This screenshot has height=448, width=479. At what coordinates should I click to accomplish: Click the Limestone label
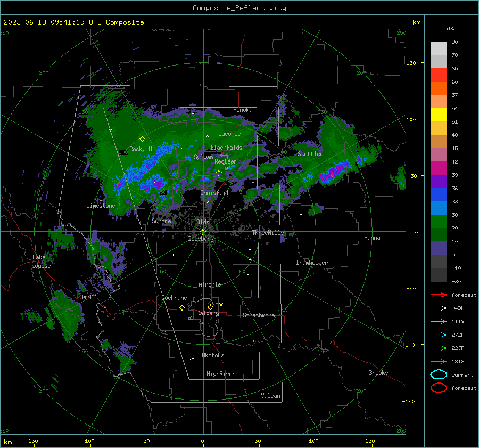click(101, 206)
